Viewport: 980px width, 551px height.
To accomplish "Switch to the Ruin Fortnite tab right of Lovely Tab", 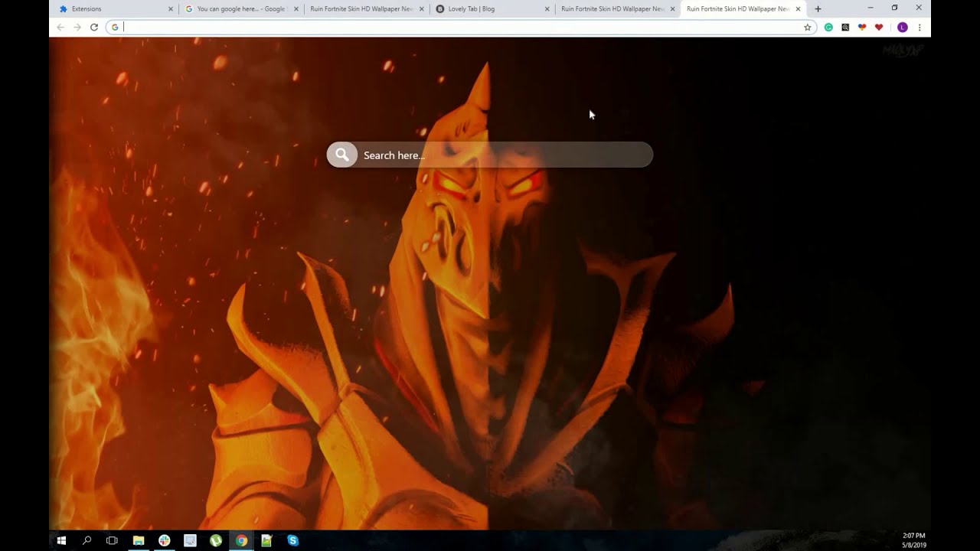I will tap(619, 9).
